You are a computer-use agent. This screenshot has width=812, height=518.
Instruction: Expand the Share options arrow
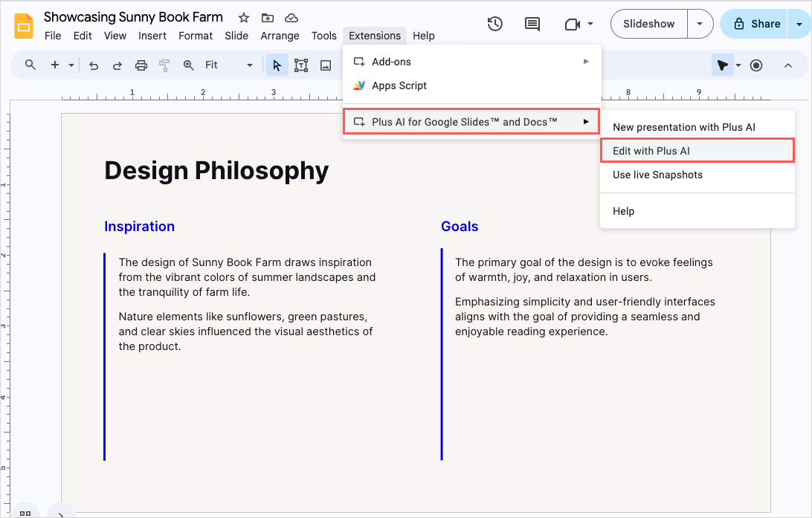click(799, 24)
